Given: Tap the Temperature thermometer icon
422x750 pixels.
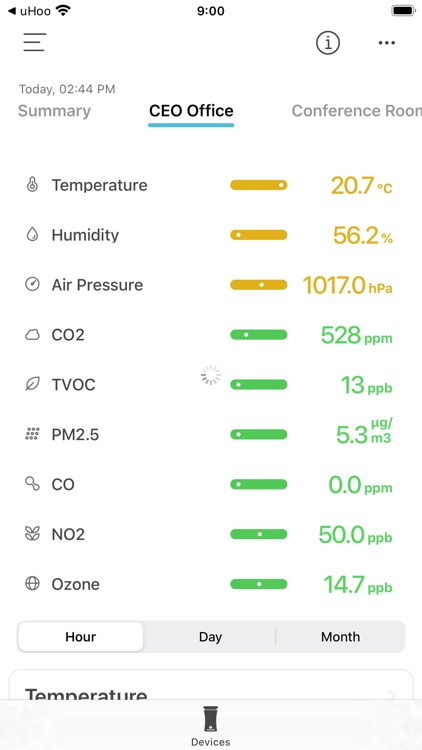Looking at the screenshot, I should (x=32, y=185).
